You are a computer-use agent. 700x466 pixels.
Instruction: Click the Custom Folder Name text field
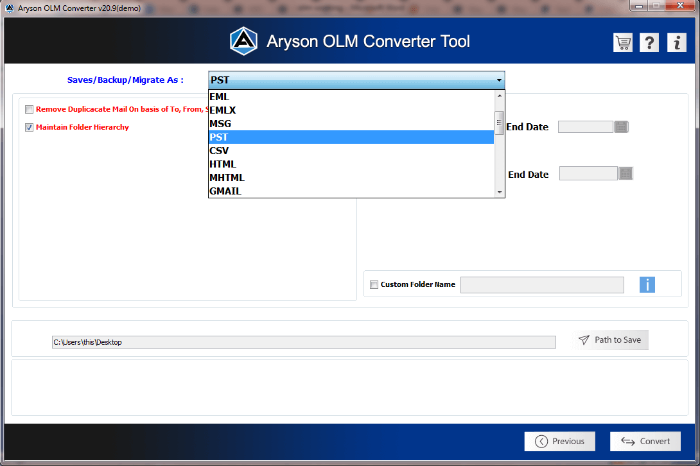[542, 285]
